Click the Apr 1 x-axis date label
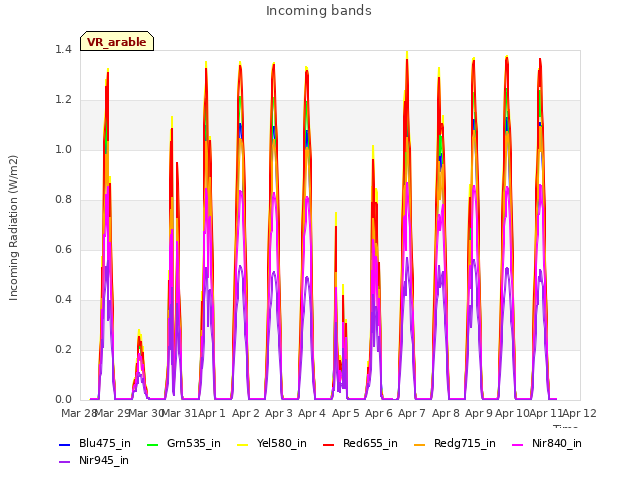The height and width of the screenshot is (480, 640). pos(212,413)
